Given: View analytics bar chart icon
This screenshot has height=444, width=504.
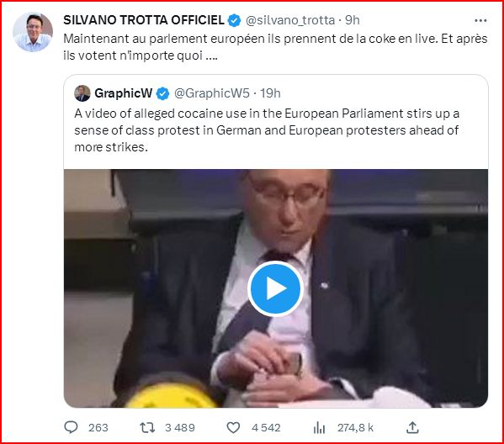Looking at the screenshot, I should (x=319, y=428).
